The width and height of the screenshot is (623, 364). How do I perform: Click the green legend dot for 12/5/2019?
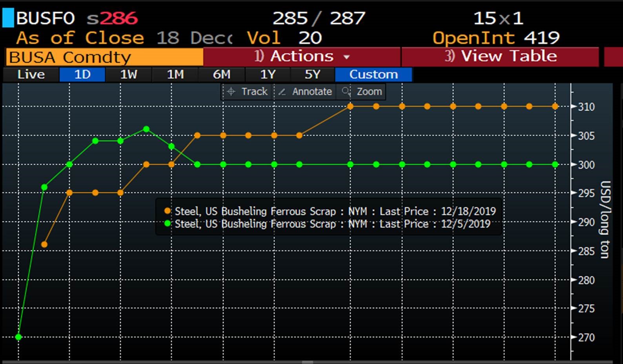tap(168, 224)
